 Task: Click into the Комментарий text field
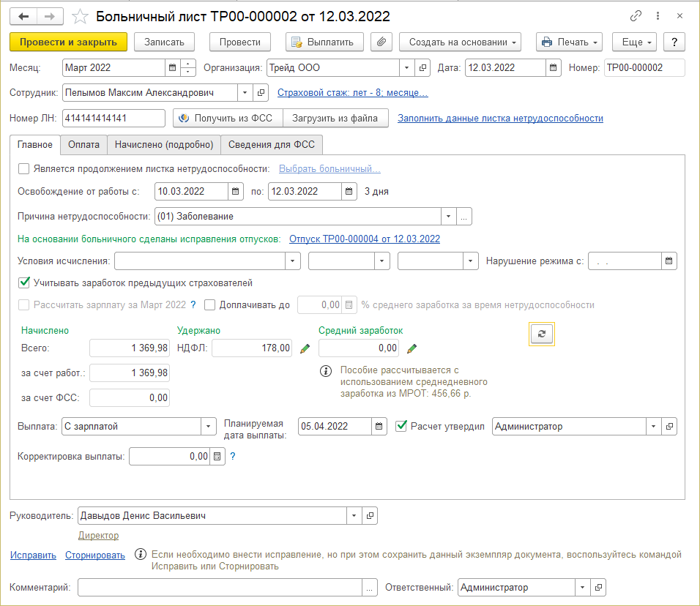[x=220, y=587]
